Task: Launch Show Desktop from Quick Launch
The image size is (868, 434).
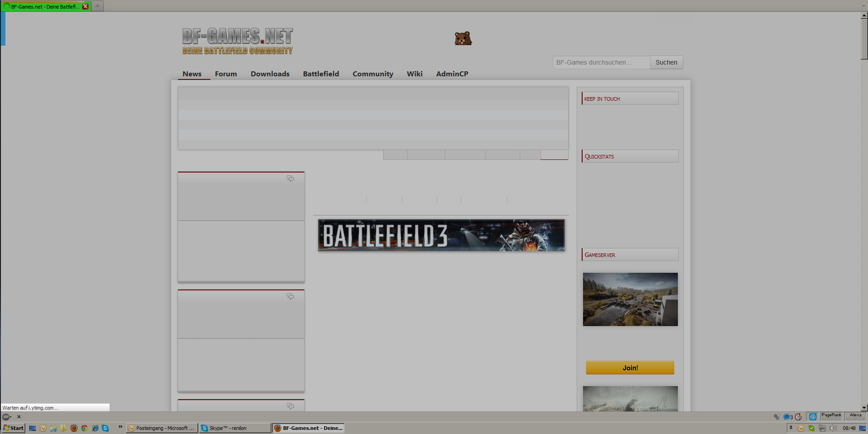Action: [x=33, y=428]
